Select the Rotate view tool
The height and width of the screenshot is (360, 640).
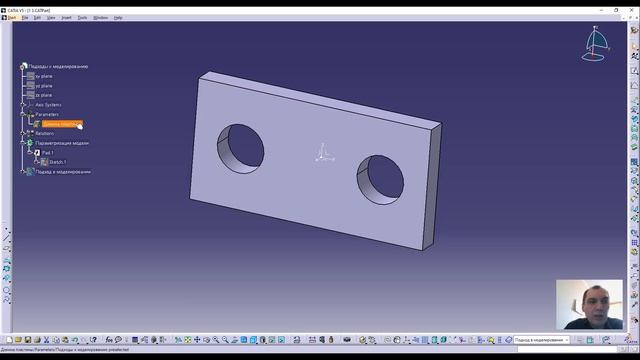tap(207, 340)
